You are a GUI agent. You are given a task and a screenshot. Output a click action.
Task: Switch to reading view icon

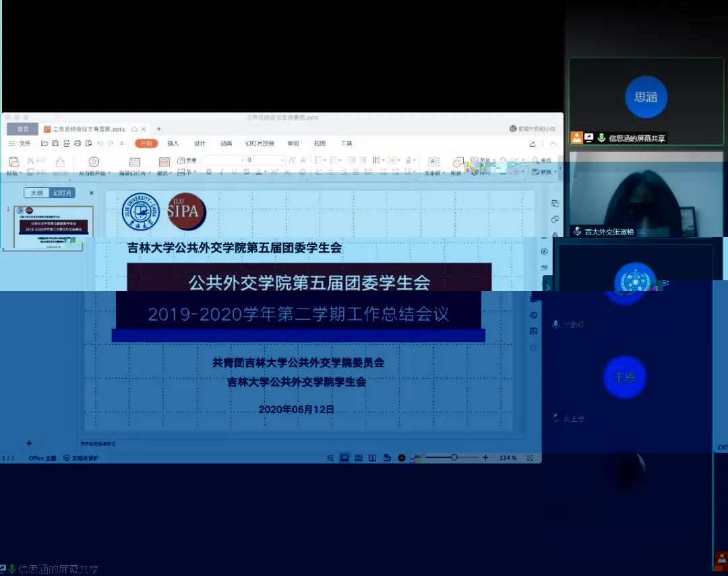372,458
